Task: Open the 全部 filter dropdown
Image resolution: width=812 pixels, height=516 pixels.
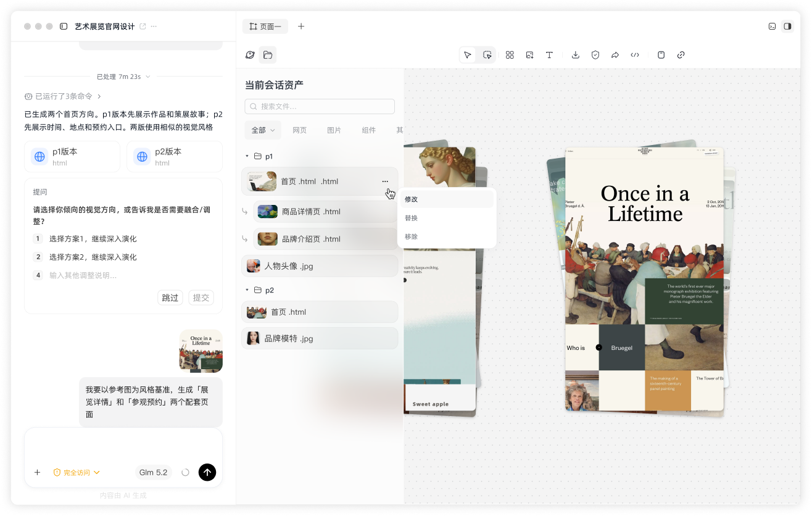Action: point(263,130)
